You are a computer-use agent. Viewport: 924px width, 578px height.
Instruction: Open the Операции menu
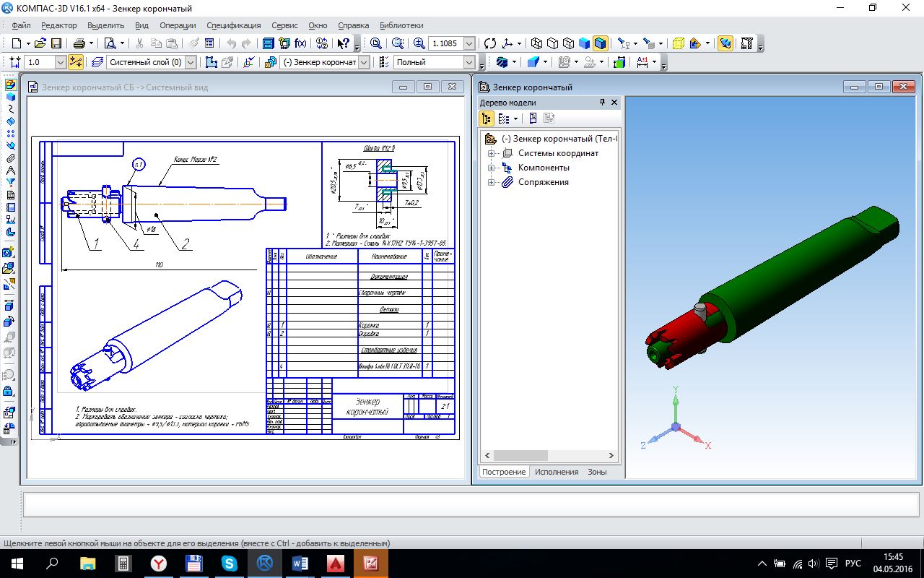178,25
